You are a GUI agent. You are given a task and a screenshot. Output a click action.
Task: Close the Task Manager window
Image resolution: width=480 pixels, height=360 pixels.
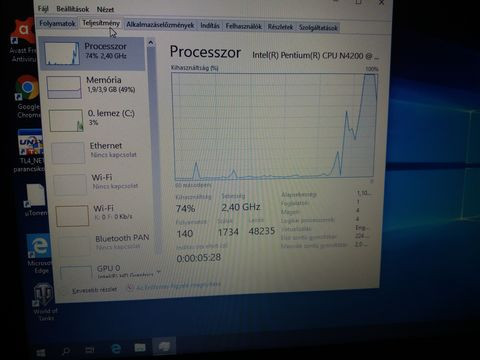click(381, 3)
